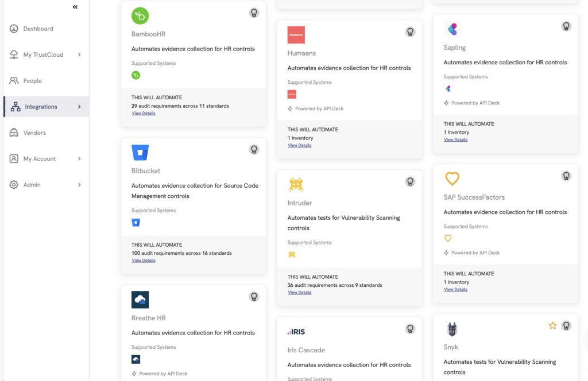Click the IRIS logo on Iris Cascade
This screenshot has height=381, width=588.
[x=296, y=332]
